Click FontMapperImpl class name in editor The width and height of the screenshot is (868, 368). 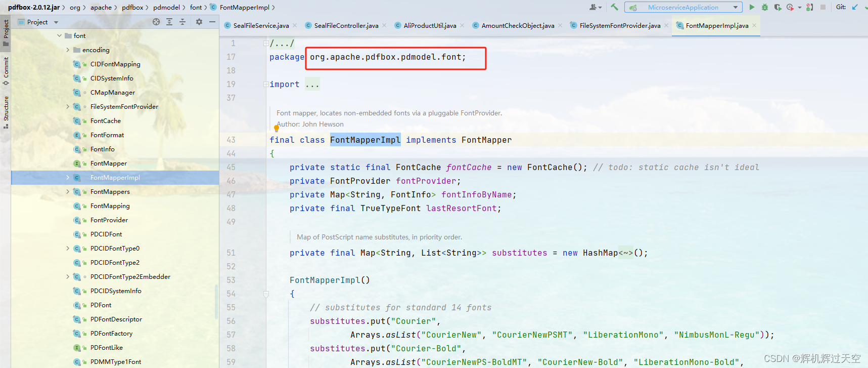[366, 140]
